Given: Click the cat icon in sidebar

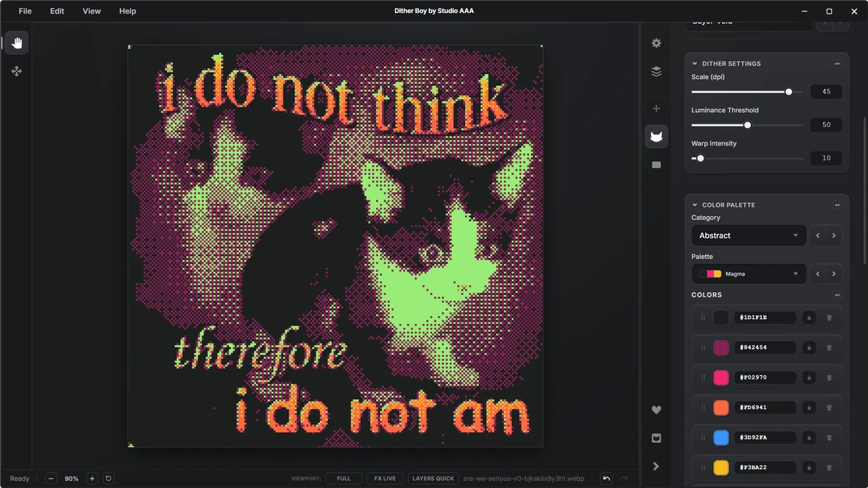Looking at the screenshot, I should [x=656, y=136].
